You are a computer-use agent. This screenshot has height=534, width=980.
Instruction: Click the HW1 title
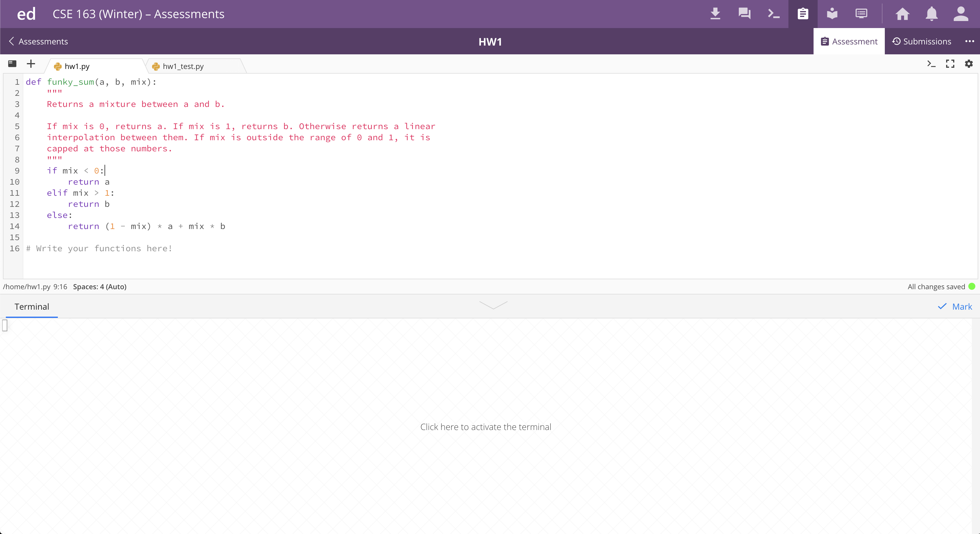(490, 41)
